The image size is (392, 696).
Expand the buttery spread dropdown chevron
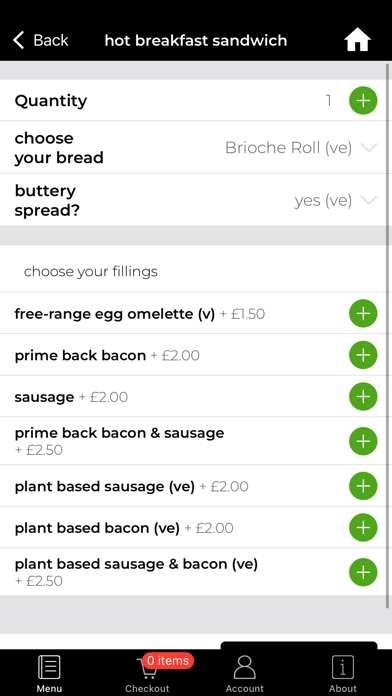coord(369,200)
